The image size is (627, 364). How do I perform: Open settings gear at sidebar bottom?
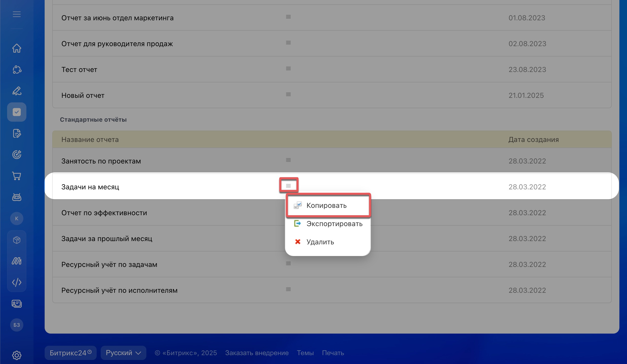click(x=17, y=355)
